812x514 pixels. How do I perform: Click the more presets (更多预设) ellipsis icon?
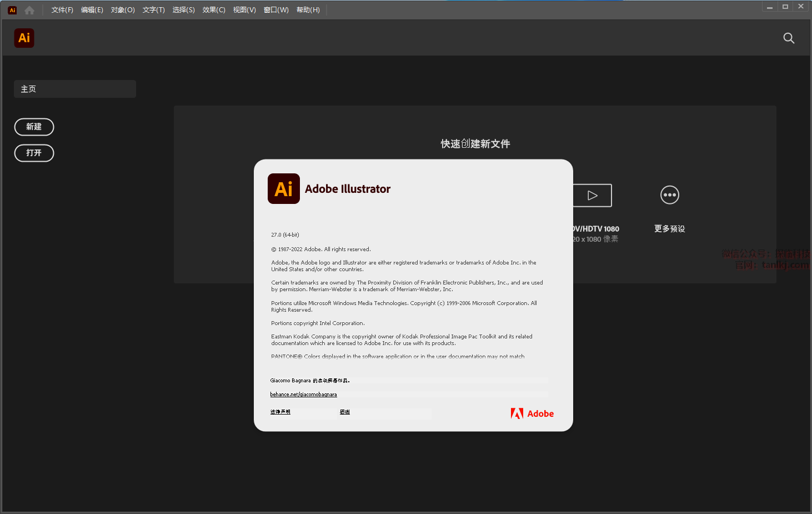tap(669, 195)
